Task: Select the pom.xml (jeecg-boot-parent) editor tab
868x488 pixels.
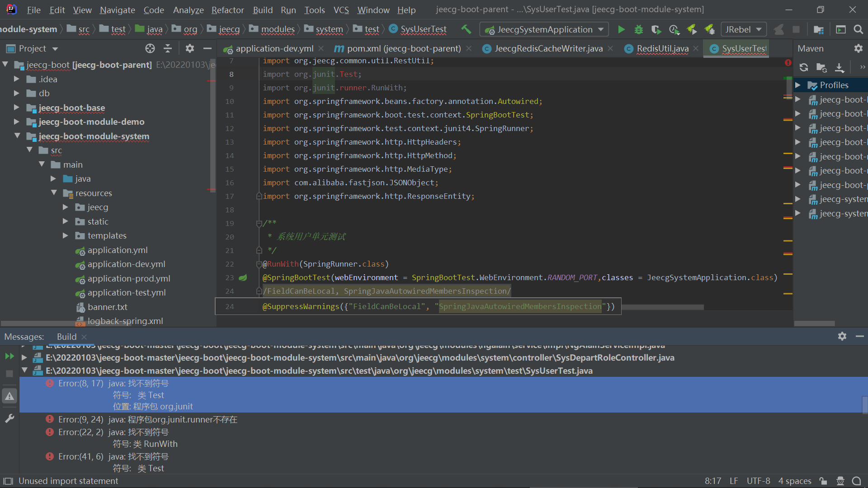Action: coord(402,48)
